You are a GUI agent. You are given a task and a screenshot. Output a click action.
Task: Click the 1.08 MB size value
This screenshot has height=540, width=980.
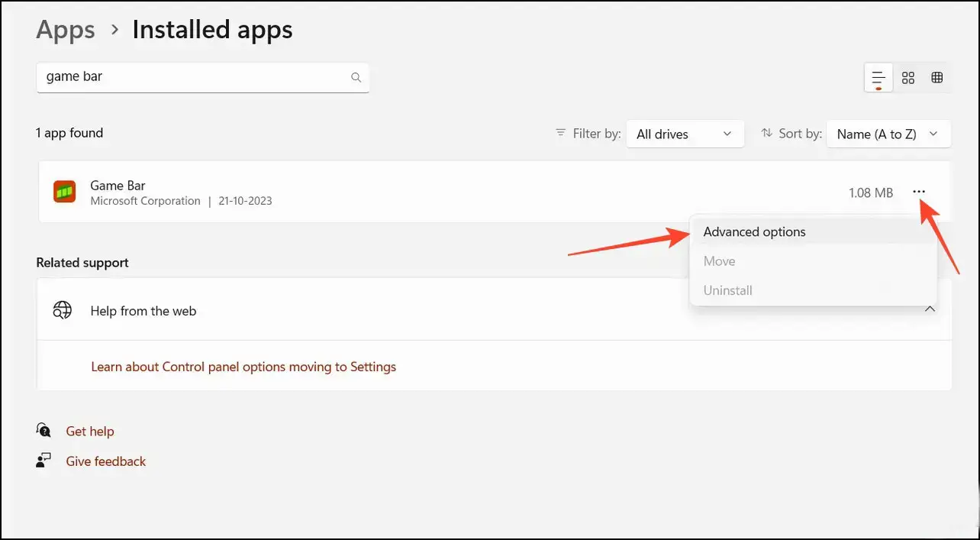[x=871, y=192]
